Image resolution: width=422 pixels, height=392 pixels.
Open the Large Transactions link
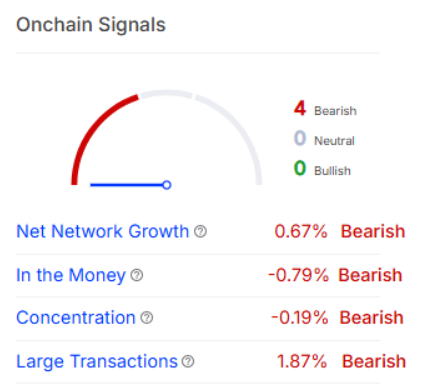click(97, 361)
